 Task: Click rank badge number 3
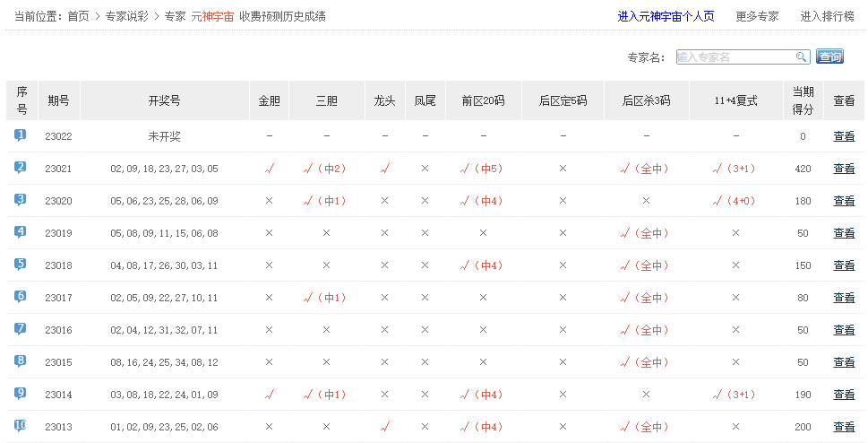coord(21,200)
